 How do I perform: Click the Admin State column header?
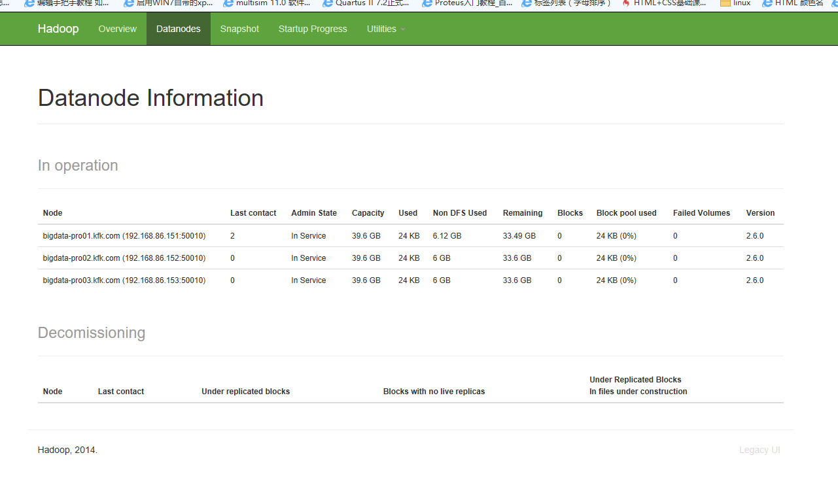[314, 213]
